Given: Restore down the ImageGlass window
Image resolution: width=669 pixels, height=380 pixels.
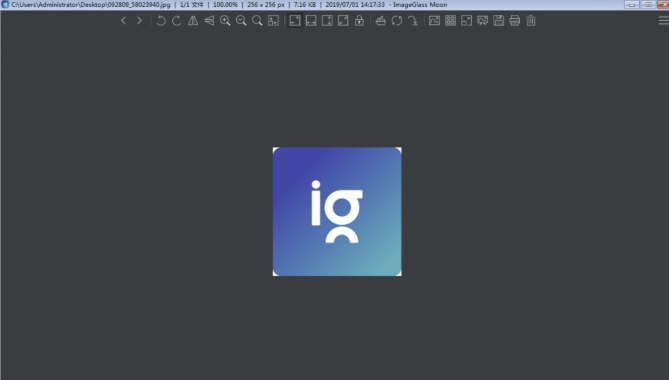Looking at the screenshot, I should (x=648, y=5).
